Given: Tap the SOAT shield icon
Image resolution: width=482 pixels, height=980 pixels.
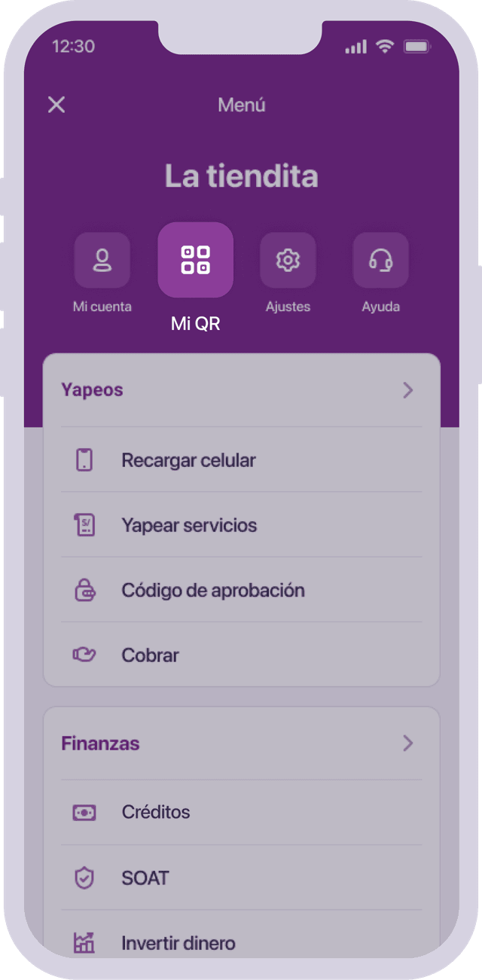Looking at the screenshot, I should point(85,878).
